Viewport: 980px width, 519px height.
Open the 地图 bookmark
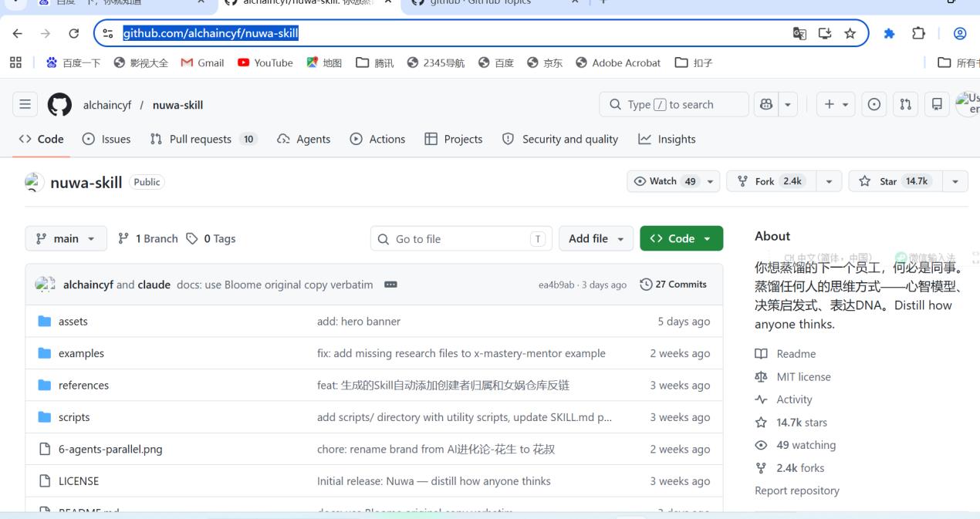324,63
